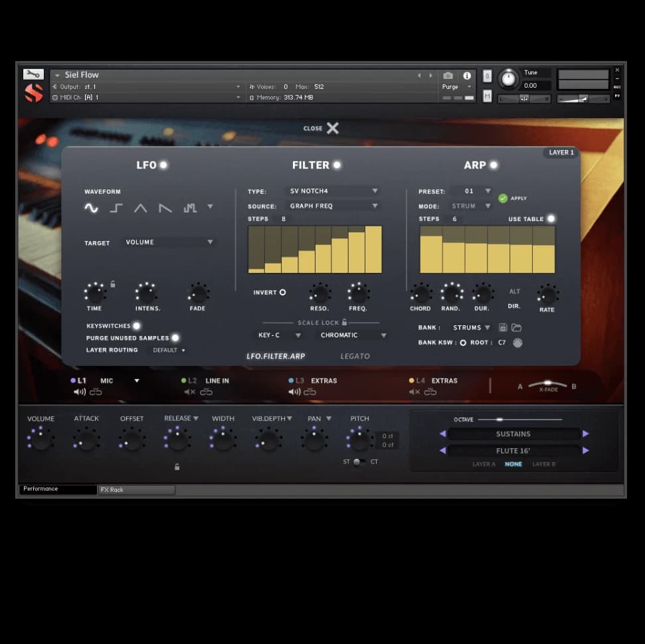Enable the Invert filter option
This screenshot has width=645, height=644.
(282, 292)
